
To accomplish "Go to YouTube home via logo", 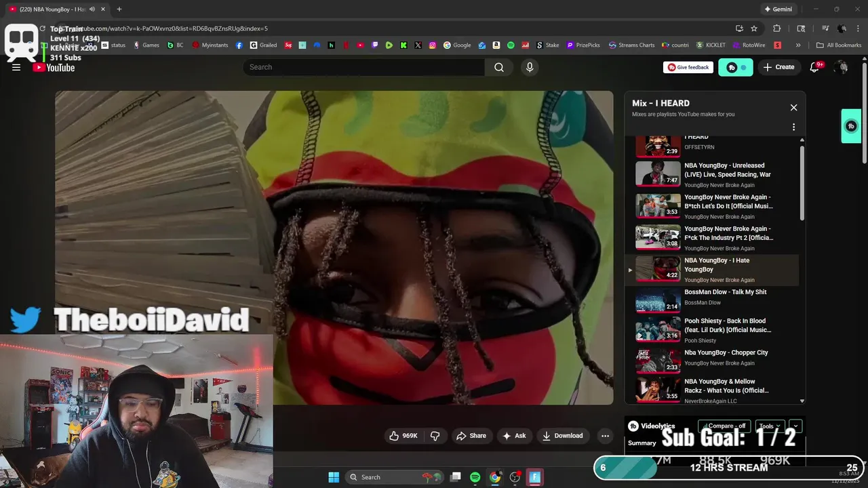I will (x=54, y=67).
